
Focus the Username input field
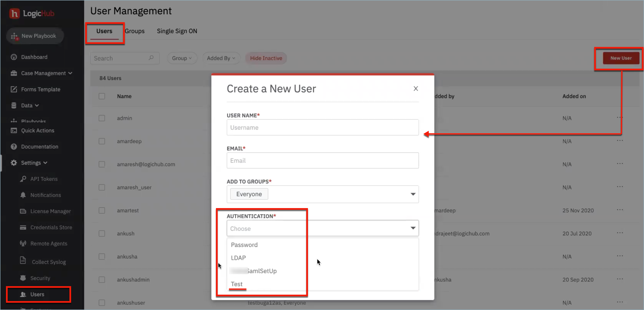pos(322,127)
